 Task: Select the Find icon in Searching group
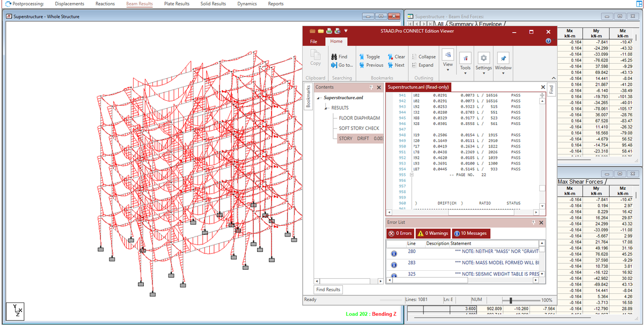pos(340,57)
